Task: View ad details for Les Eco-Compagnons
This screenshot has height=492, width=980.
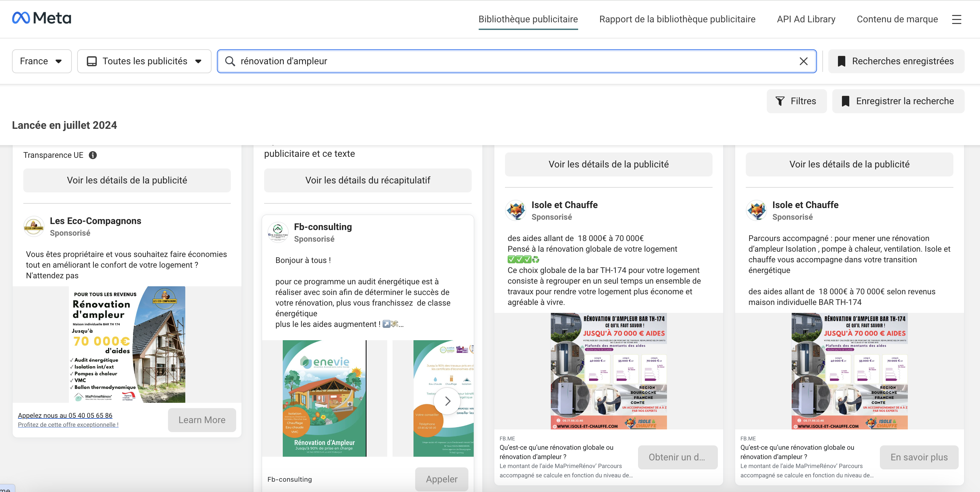Action: pos(127,180)
